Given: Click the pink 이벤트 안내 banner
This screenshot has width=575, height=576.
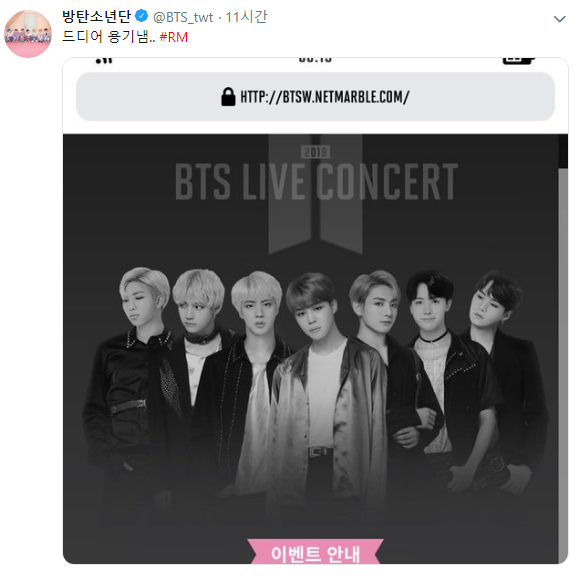Looking at the screenshot, I should tap(315, 551).
